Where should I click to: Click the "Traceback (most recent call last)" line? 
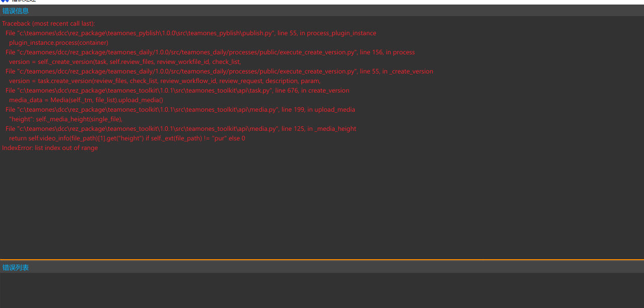click(x=48, y=24)
